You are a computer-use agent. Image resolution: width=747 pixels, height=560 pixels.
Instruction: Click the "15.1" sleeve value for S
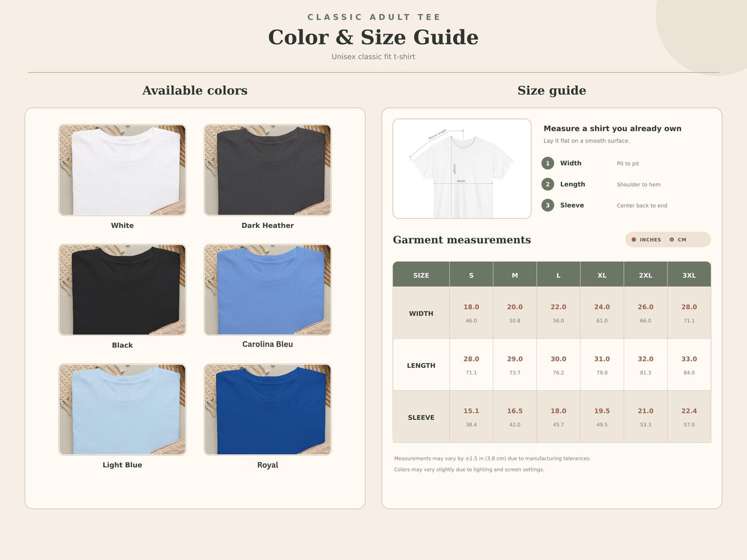click(x=471, y=411)
